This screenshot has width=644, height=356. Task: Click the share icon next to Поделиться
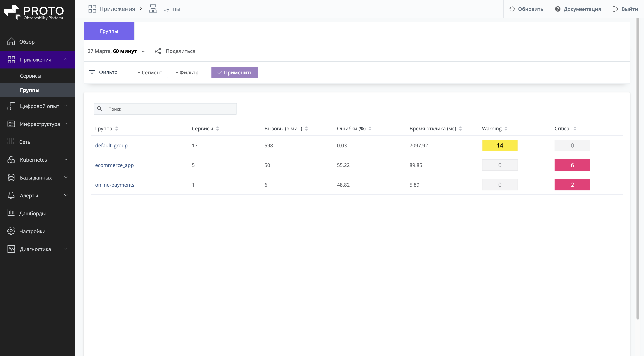coord(158,51)
